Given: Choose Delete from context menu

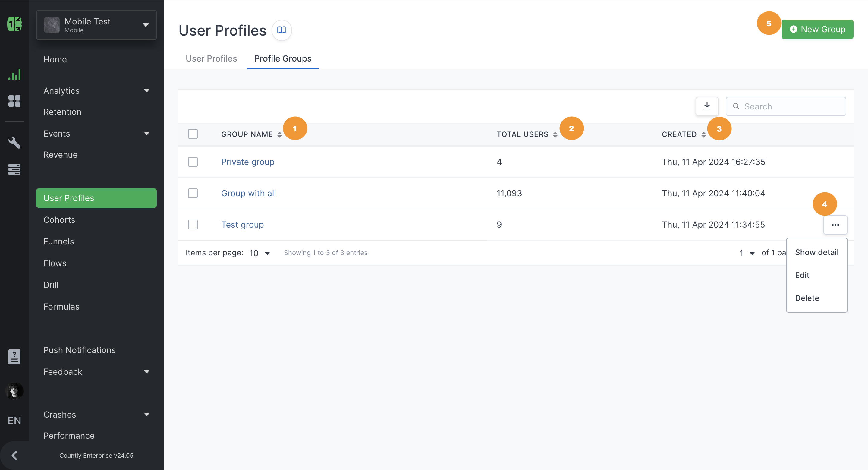Looking at the screenshot, I should [x=817, y=298].
